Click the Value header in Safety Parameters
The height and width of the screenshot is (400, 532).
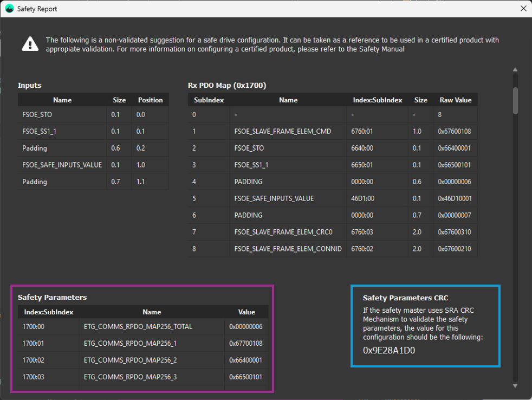click(x=246, y=312)
